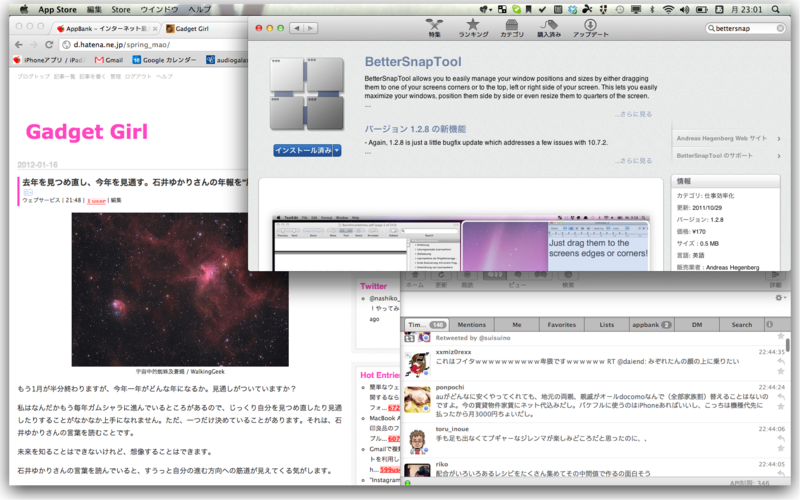Screen dimensions: 800x500
Task: Favorite the xxmiz0rexx tweet star
Action: click(781, 371)
